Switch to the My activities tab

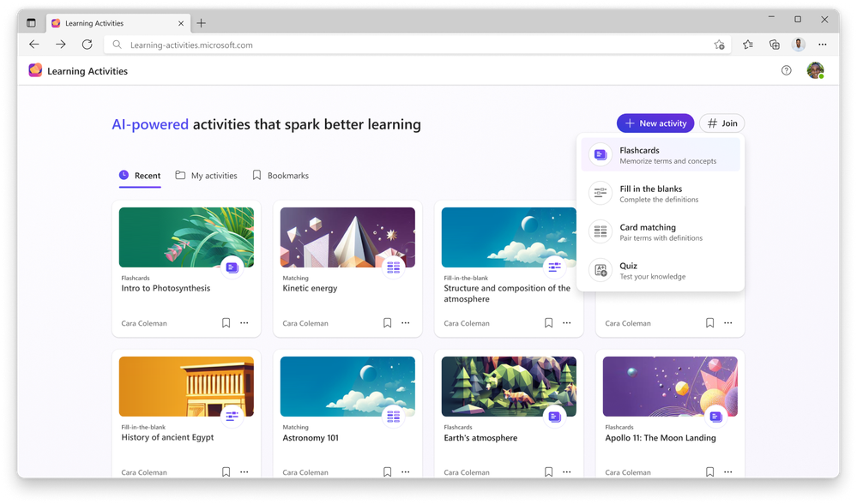tap(206, 176)
